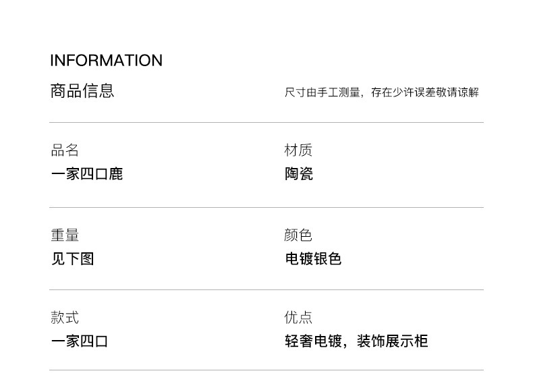Select the material value 陶瓷
This screenshot has width=533, height=392.
click(x=298, y=174)
